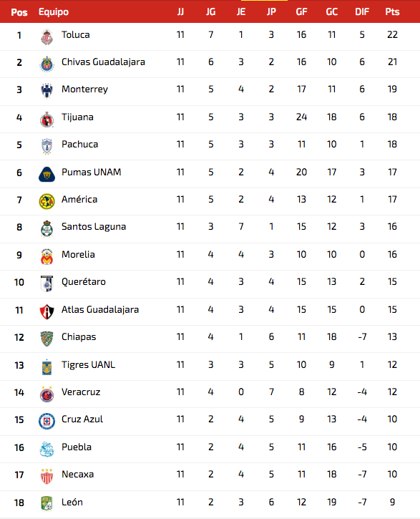Click the Cruz Azul logo

pyautogui.click(x=47, y=421)
